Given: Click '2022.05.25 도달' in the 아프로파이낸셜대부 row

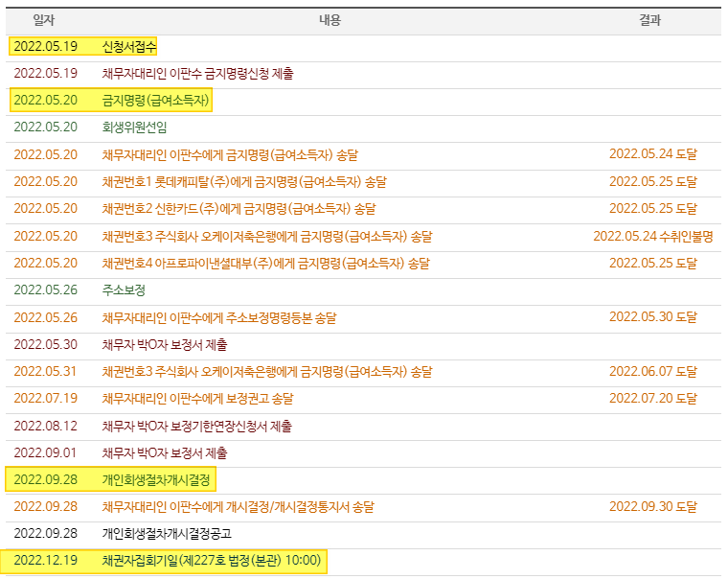Looking at the screenshot, I should point(652,263).
